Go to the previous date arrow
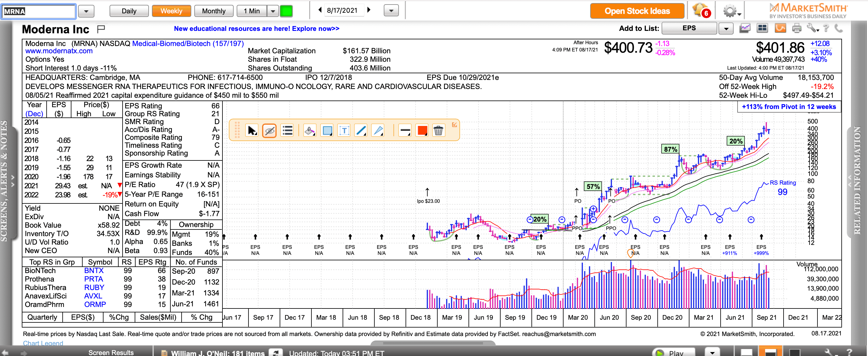The height and width of the screenshot is (356, 868). coord(320,10)
